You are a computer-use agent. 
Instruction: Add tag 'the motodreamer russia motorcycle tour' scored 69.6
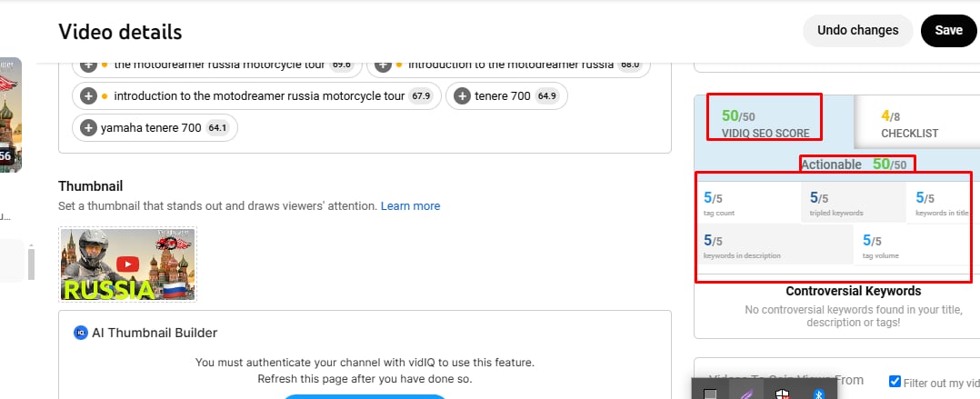click(88, 65)
